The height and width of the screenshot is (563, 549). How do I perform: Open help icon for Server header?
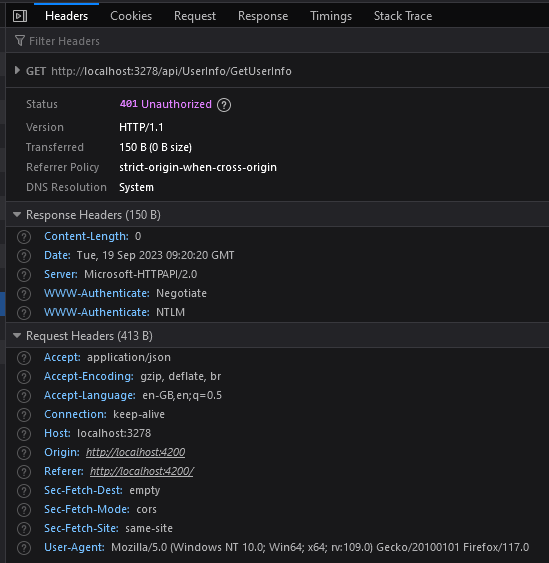(24, 275)
